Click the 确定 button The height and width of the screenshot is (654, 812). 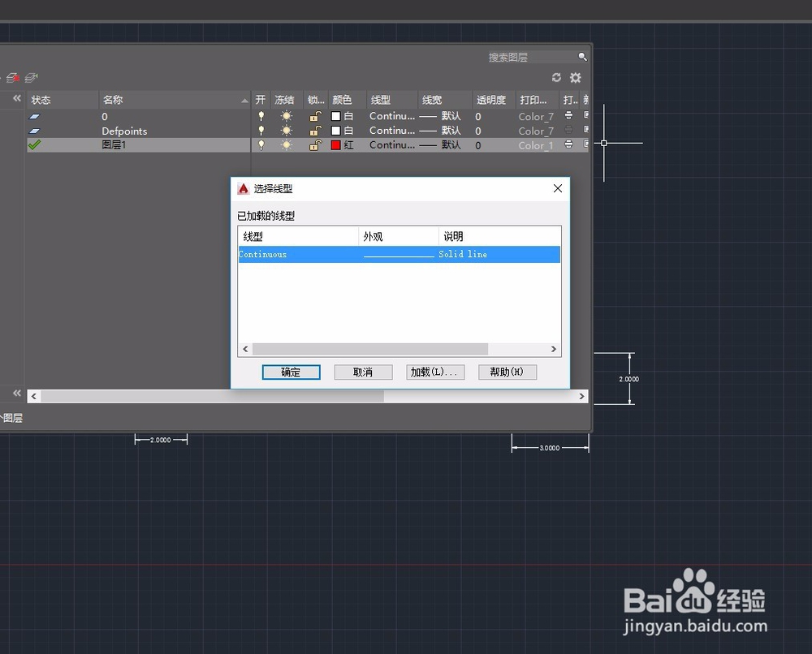[291, 372]
